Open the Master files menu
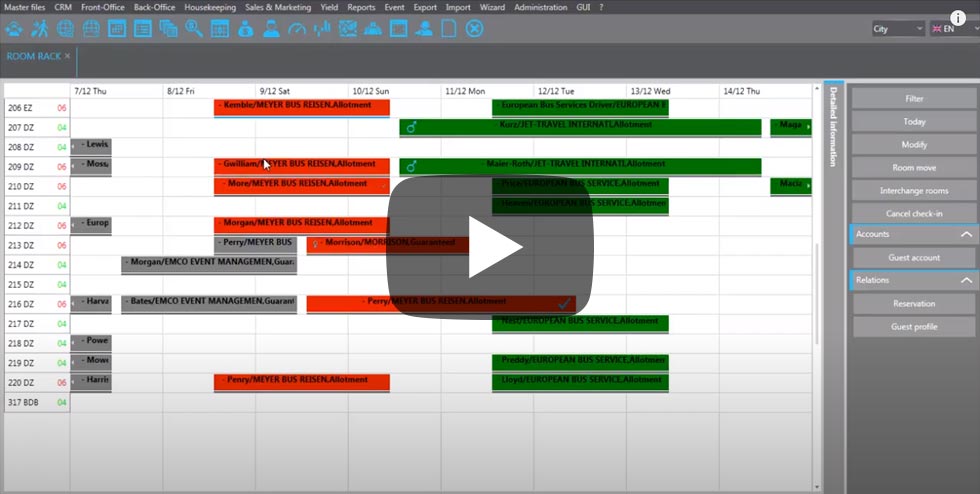Screen dimensions: 980x494 [24, 8]
